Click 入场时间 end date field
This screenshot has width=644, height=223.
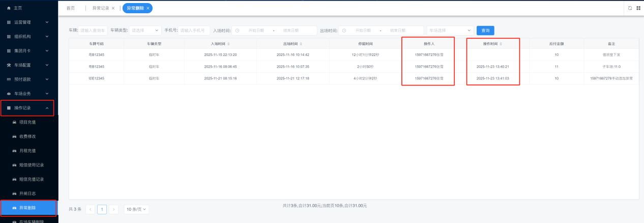291,31
